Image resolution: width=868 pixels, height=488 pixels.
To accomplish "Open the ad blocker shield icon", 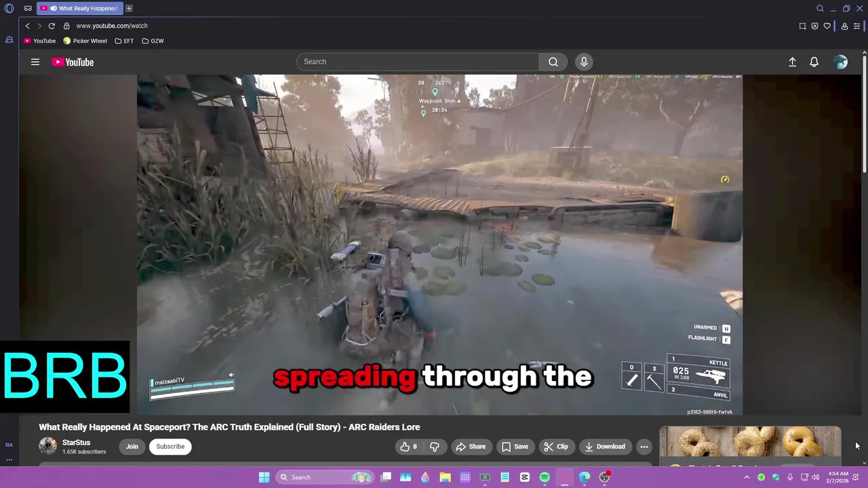I will pos(814,26).
